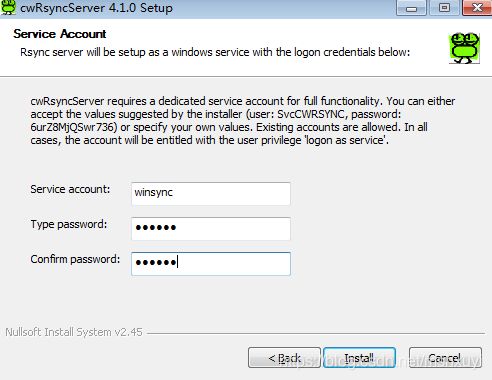492x380 pixels.
Task: Click the bold 'Service Account' heading
Action: 60,34
